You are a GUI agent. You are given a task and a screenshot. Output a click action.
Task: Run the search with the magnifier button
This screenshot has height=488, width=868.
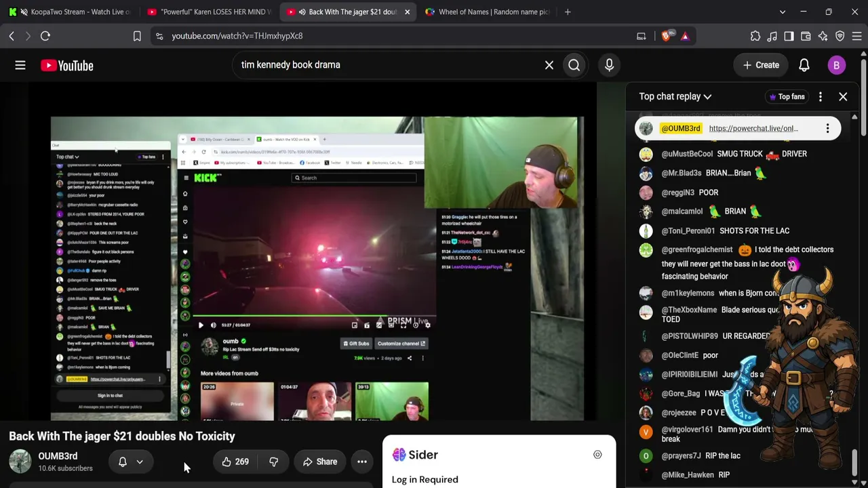point(574,65)
